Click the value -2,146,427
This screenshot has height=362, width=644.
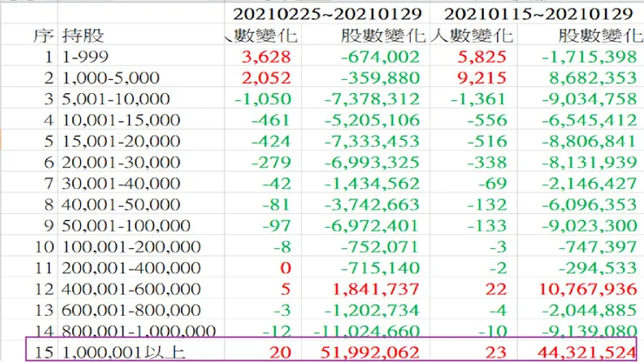(589, 184)
